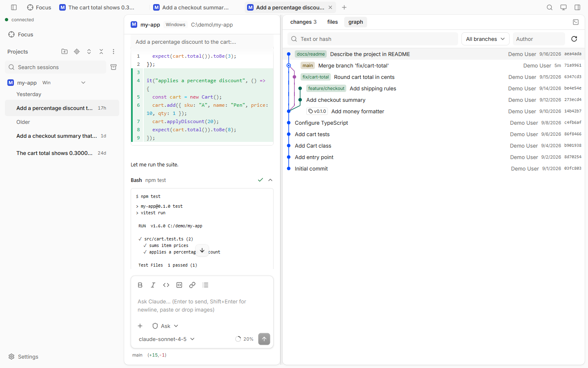Add a new project folder
Screen dimensions: 588x368
pos(65,52)
